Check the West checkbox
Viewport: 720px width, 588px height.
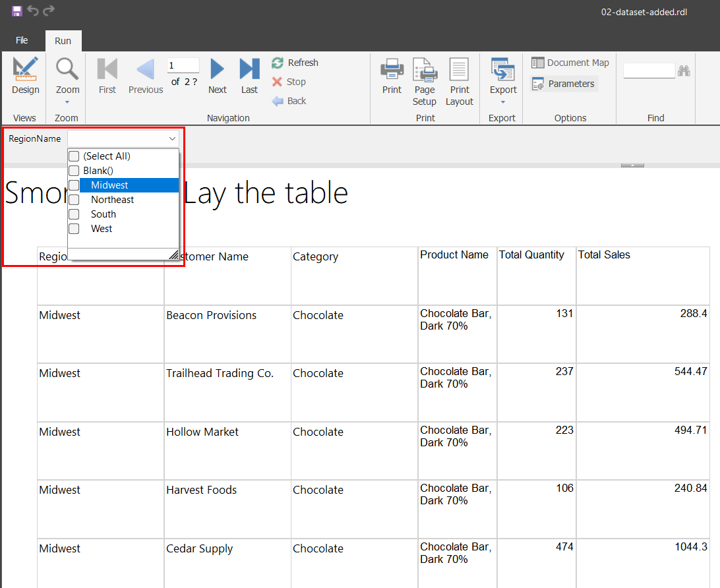(74, 229)
